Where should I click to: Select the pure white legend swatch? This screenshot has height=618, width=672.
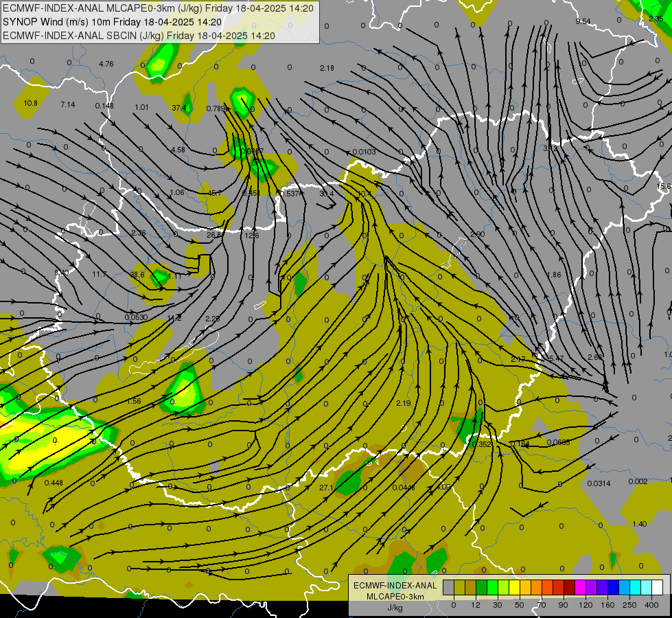point(658,587)
